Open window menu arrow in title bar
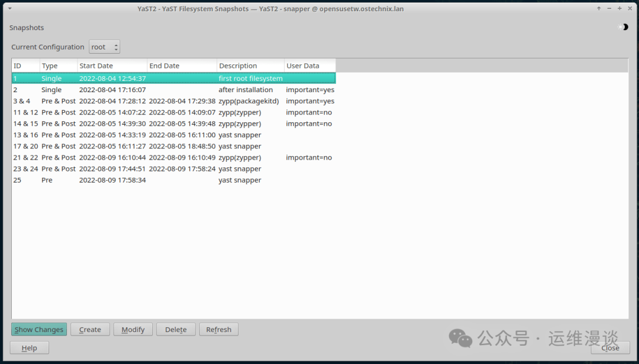This screenshot has width=639, height=364. [x=10, y=8]
